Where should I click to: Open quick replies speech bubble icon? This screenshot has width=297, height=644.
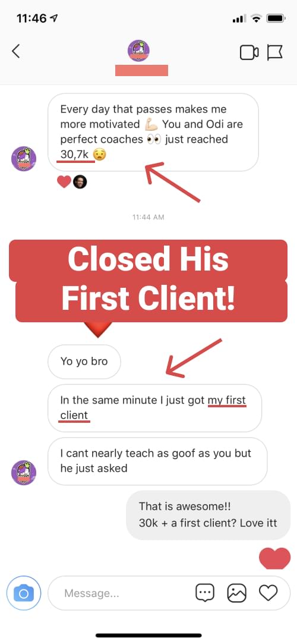205,593
